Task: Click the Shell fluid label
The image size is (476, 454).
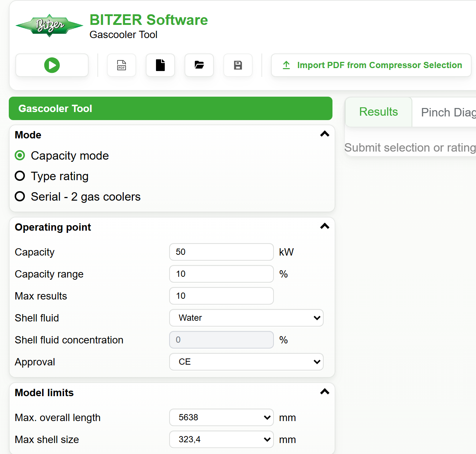Action: (x=37, y=318)
